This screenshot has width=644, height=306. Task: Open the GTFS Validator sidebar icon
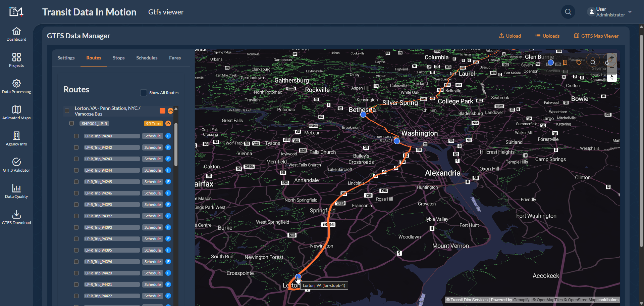(16, 165)
